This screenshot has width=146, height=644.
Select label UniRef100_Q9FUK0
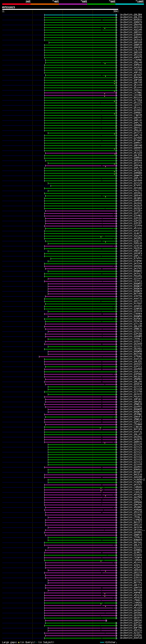point(131,399)
